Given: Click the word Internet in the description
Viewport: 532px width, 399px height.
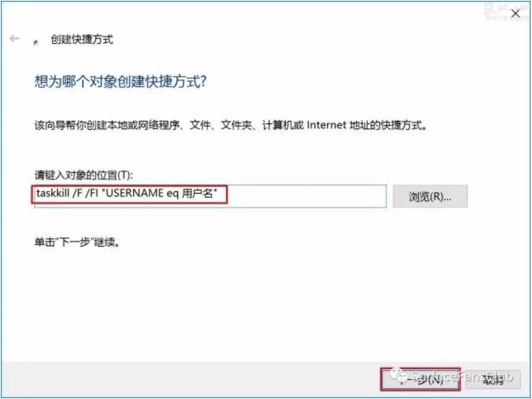Looking at the screenshot, I should (326, 127).
